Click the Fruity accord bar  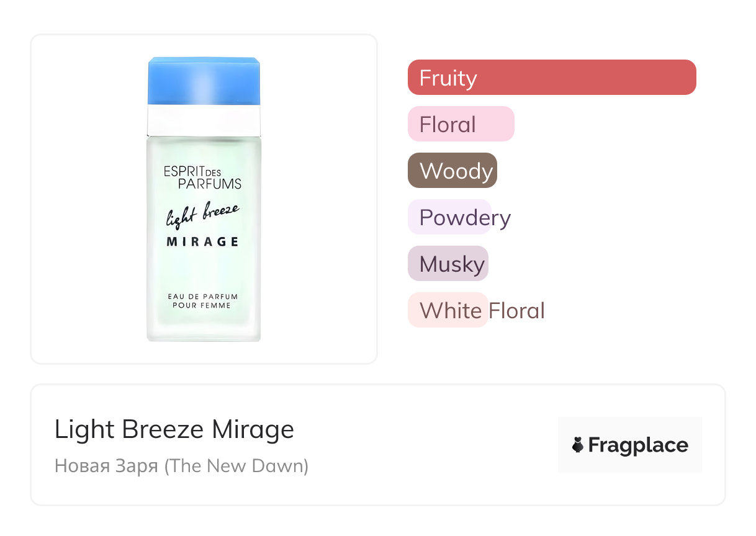tap(551, 78)
